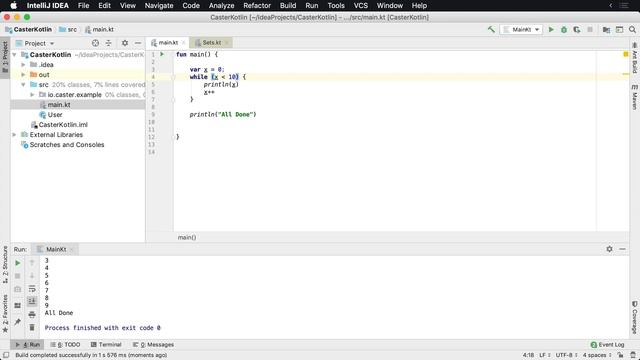Collapse the src folder

[23, 84]
